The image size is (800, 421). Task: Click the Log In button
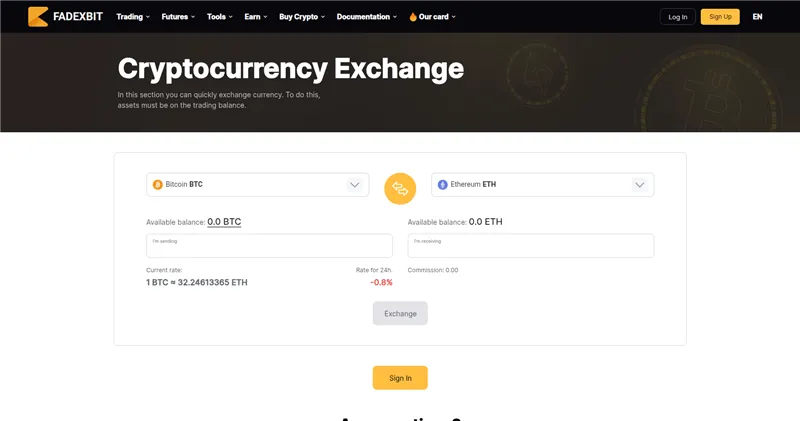[x=678, y=17]
